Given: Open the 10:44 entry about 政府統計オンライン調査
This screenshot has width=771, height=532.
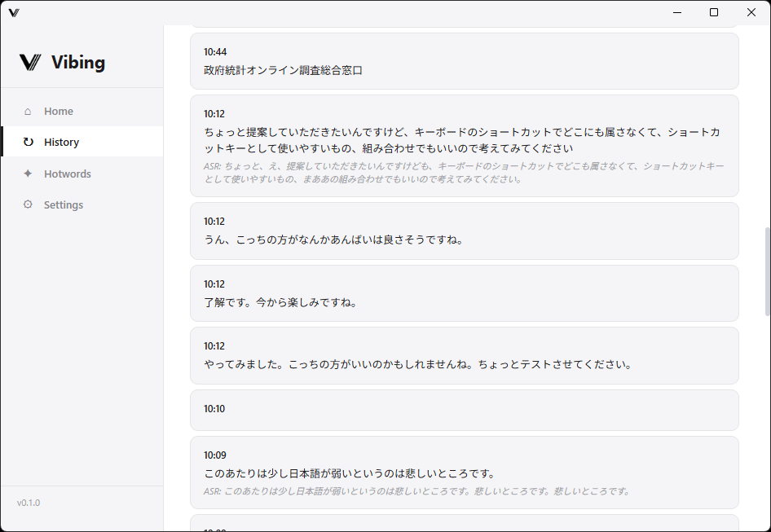Looking at the screenshot, I should 465,60.
